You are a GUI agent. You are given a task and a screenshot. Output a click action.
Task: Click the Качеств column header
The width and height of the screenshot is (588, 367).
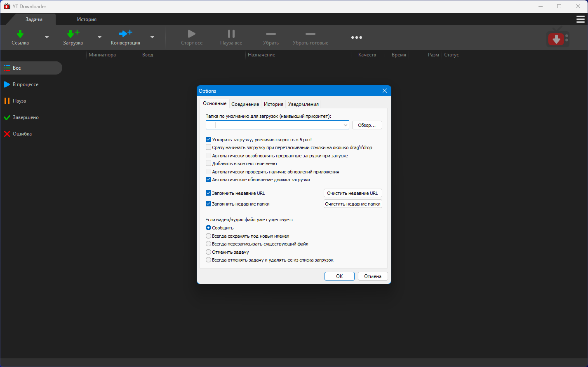coord(367,55)
